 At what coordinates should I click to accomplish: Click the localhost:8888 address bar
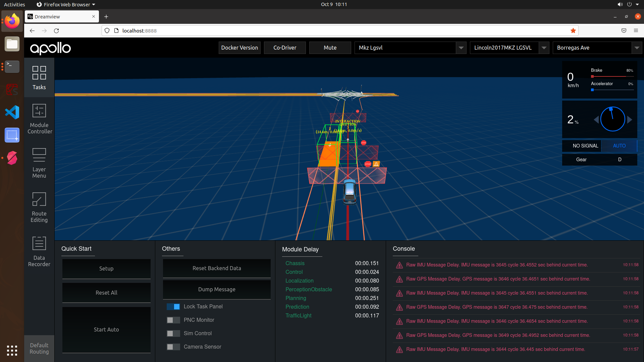[340, 31]
